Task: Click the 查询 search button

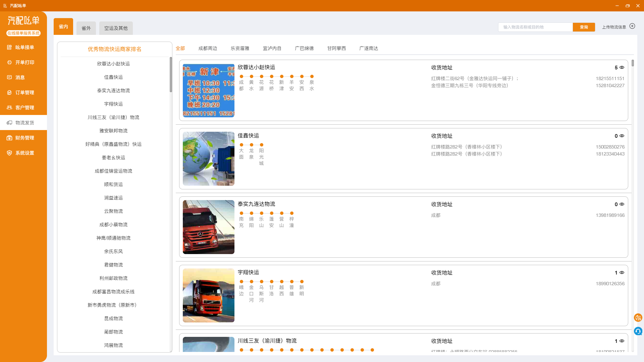Action: (584, 27)
